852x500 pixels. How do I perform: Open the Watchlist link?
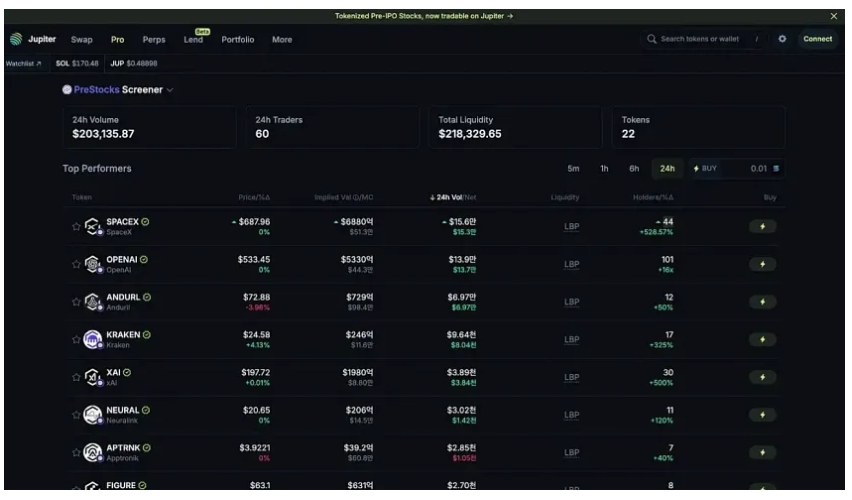coord(23,64)
